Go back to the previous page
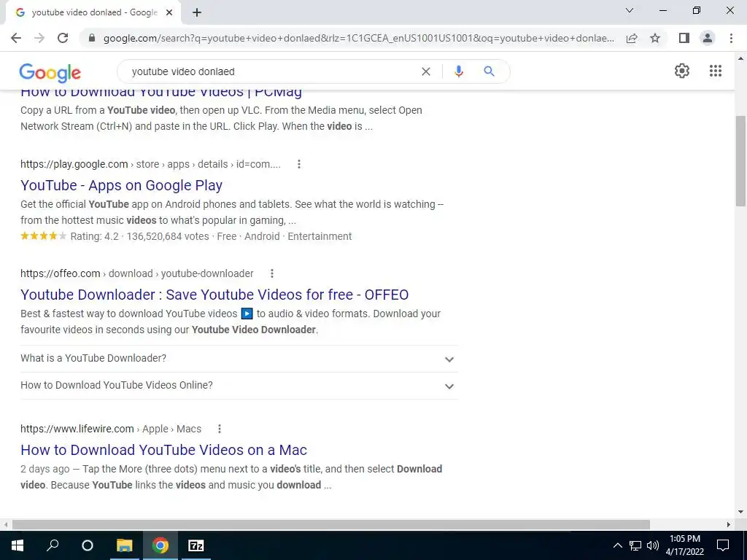 (16, 38)
